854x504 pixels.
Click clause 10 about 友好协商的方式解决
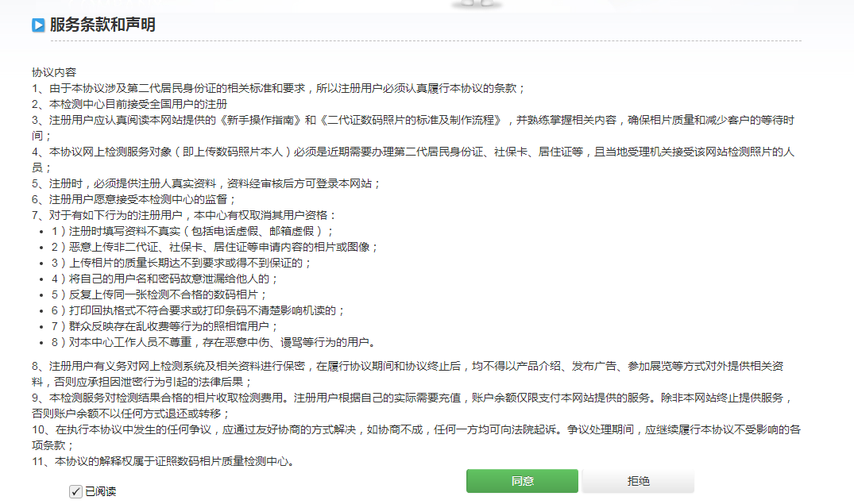pos(416,437)
